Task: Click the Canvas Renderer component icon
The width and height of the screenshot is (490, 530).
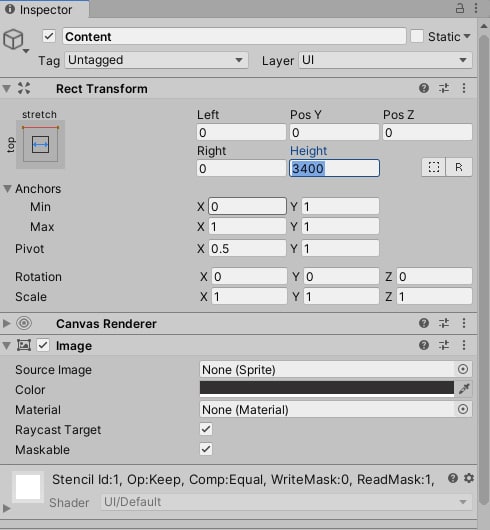Action: [x=24, y=323]
